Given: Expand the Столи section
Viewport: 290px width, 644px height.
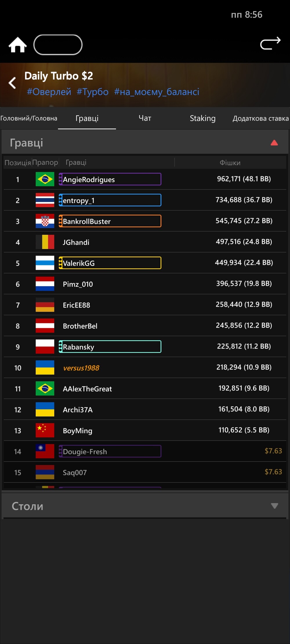Looking at the screenshot, I should [274, 506].
